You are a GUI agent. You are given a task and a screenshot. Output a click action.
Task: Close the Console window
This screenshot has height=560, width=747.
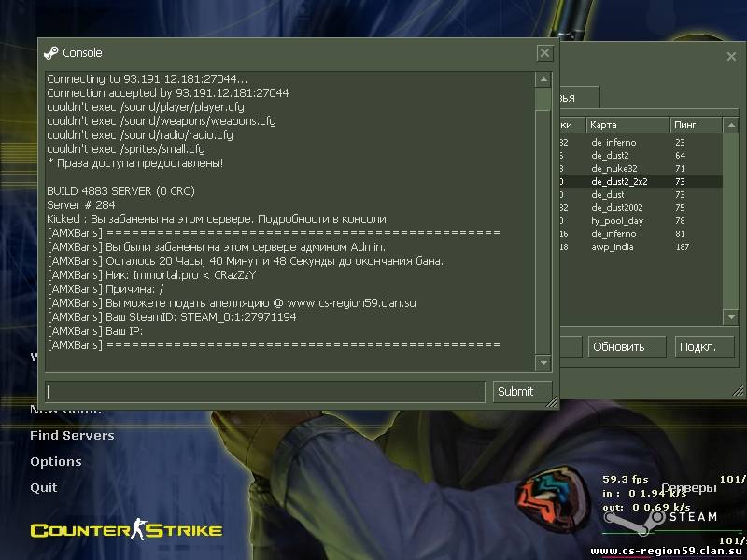point(544,53)
